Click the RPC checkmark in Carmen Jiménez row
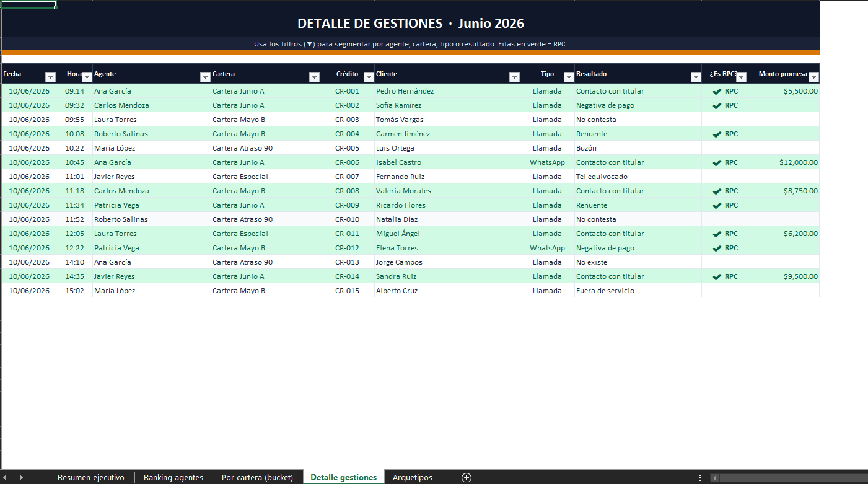The height and width of the screenshot is (484, 868). 717,134
